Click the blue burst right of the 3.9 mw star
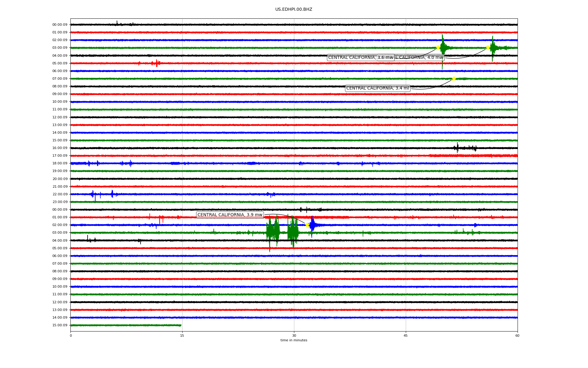Image resolution: width=588 pixels, height=368 pixels. point(312,225)
